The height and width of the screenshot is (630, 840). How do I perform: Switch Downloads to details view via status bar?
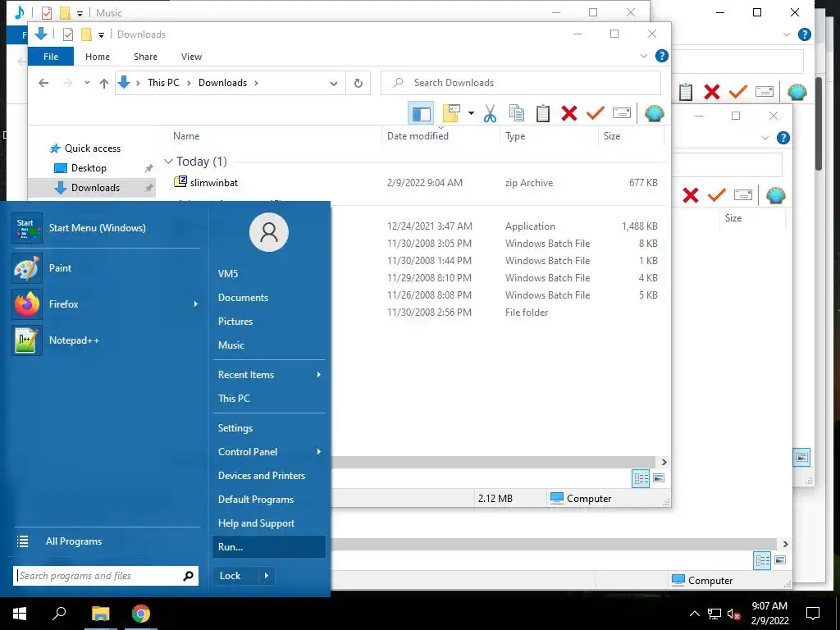[x=641, y=478]
